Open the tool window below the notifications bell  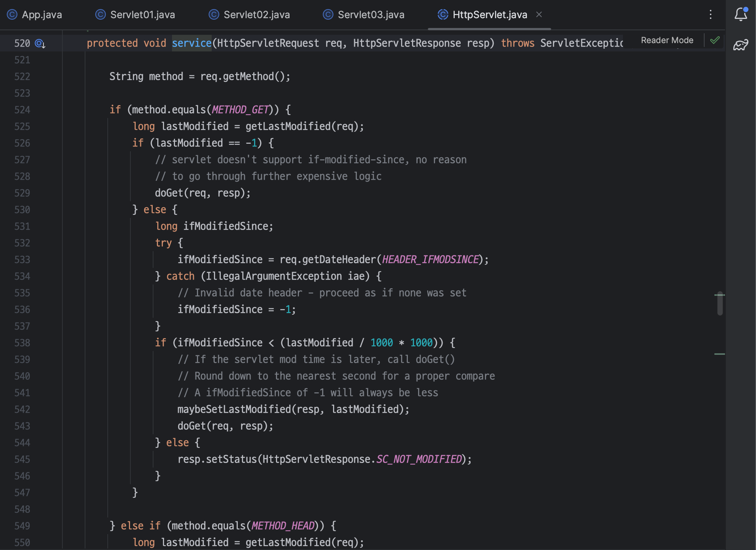point(741,45)
